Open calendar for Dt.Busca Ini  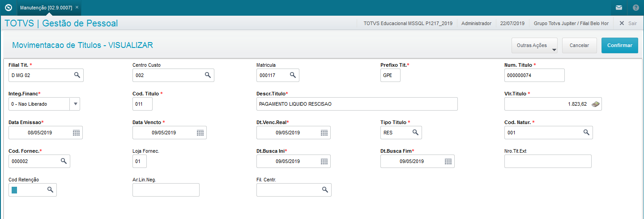click(324, 161)
